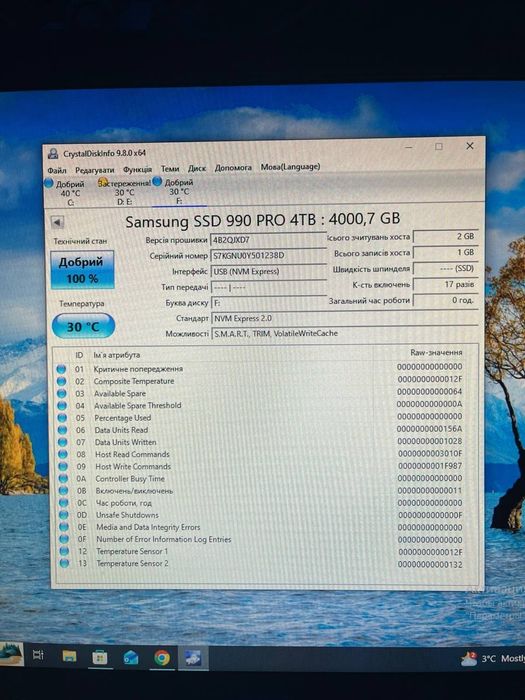Open the Диск menu
This screenshot has height=700, width=525.
(x=197, y=168)
